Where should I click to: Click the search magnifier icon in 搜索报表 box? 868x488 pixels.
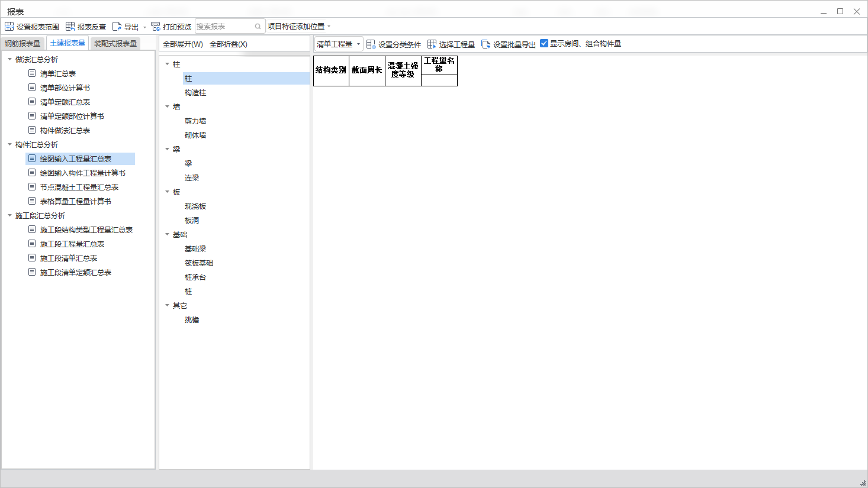[x=258, y=26]
